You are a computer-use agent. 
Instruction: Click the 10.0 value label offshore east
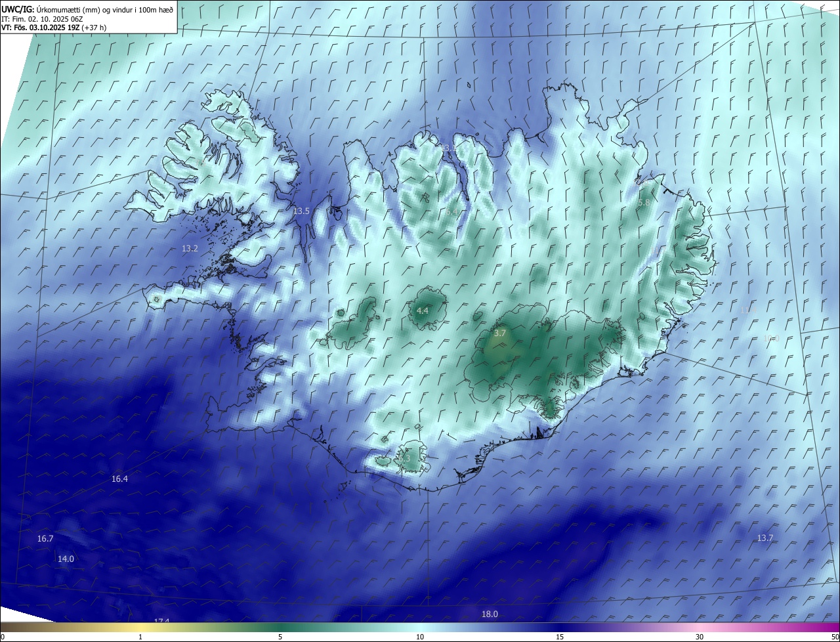[x=771, y=339]
